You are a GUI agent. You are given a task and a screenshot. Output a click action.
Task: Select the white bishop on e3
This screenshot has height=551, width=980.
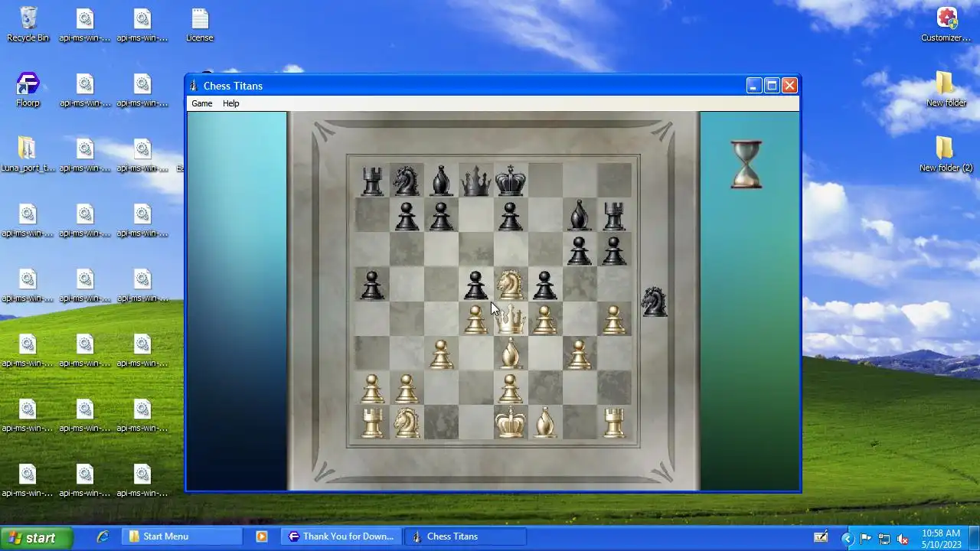coord(511,354)
